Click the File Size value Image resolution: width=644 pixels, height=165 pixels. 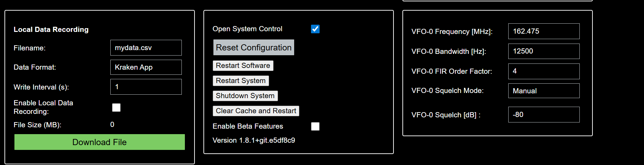112,125
